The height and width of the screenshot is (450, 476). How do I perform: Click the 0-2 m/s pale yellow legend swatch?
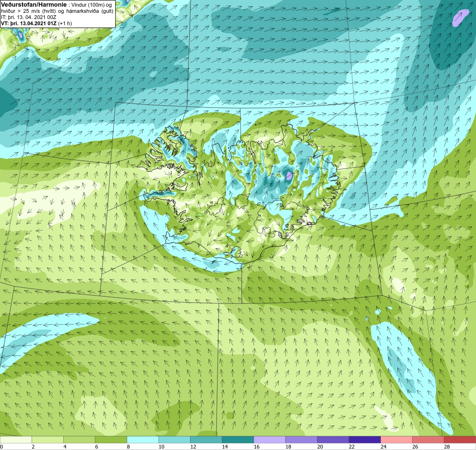point(16,440)
